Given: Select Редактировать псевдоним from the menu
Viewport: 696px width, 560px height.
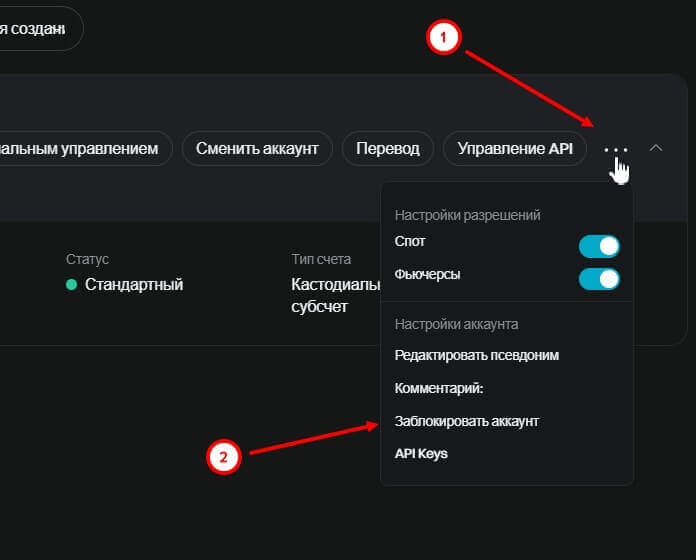Looking at the screenshot, I should (x=476, y=355).
